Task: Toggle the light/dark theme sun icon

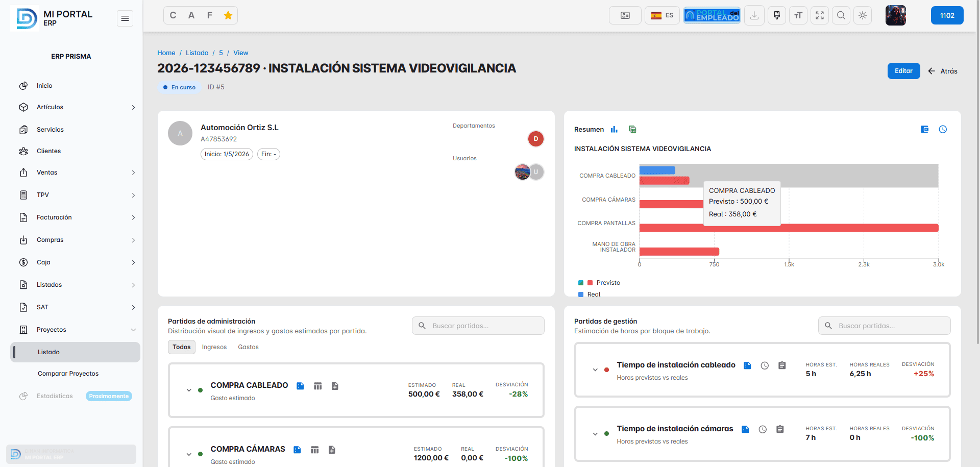Action: pyautogui.click(x=863, y=15)
